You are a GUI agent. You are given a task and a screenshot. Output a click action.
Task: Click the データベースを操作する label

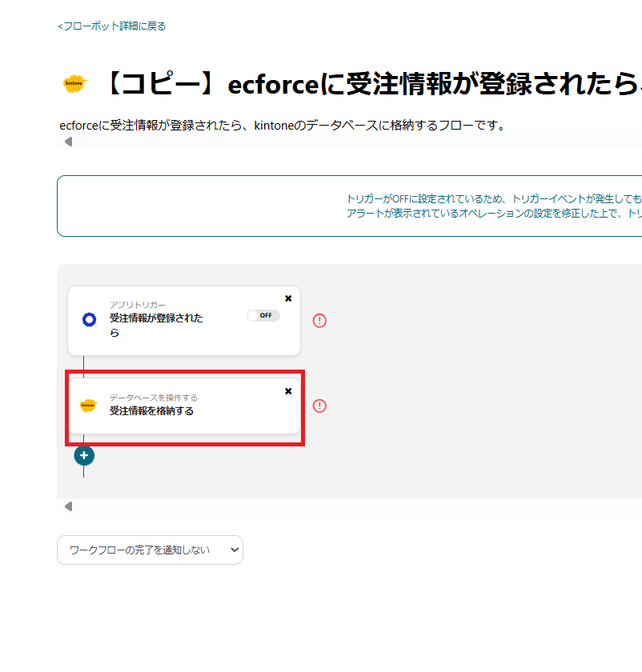[154, 398]
